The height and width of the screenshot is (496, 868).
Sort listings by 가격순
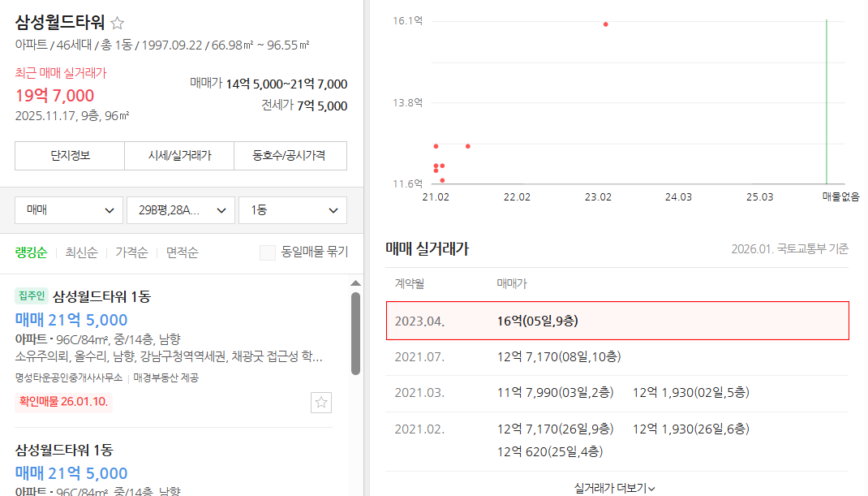131,252
